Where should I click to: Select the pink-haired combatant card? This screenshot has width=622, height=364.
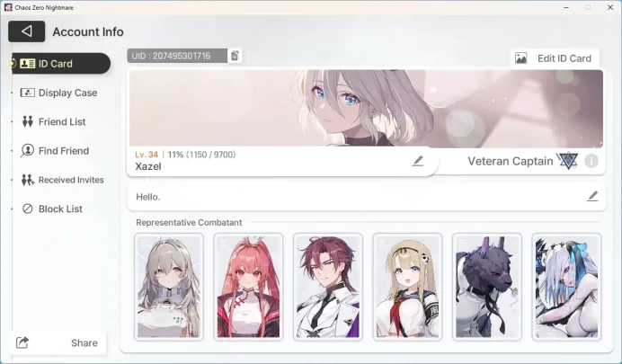248,287
